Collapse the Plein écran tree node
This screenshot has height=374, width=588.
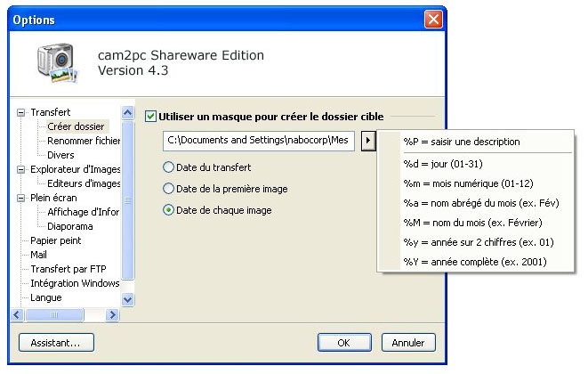[21, 198]
